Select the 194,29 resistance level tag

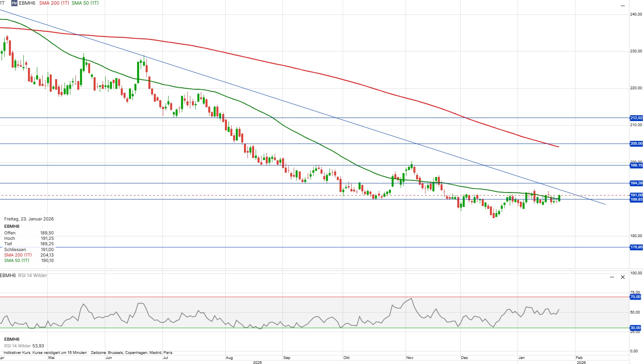(636, 183)
